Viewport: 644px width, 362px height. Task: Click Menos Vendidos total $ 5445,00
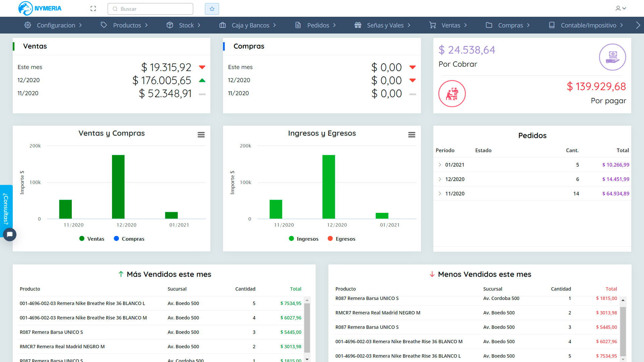606,327
